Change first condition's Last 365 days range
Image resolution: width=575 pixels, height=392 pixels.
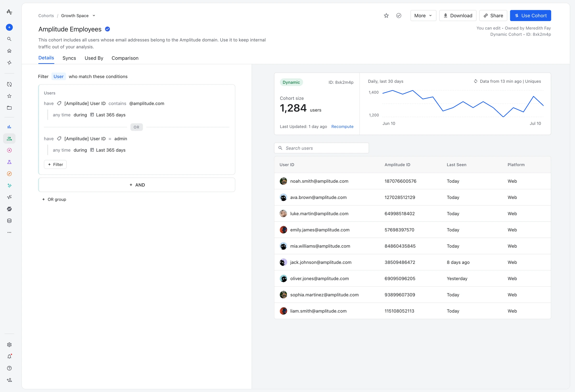click(x=108, y=115)
